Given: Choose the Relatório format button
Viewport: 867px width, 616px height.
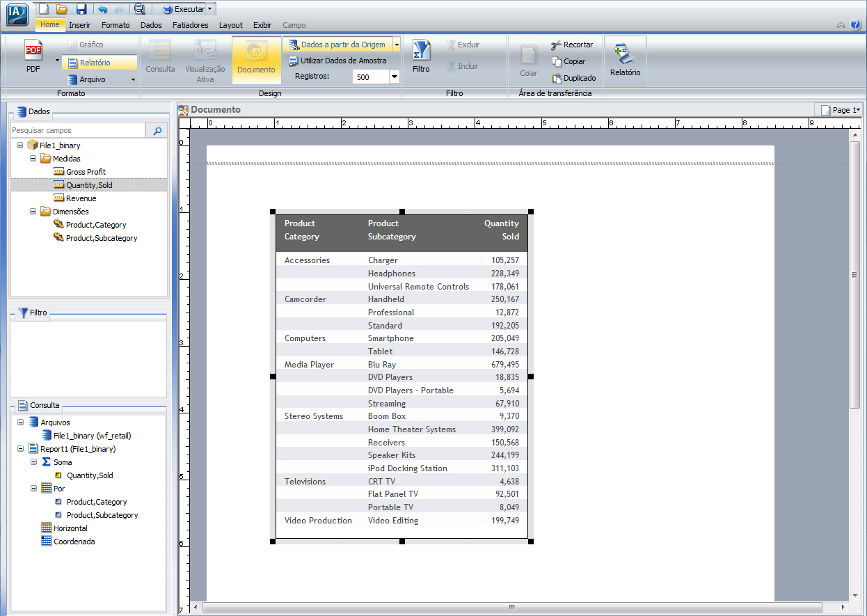Looking at the screenshot, I should 100,63.
